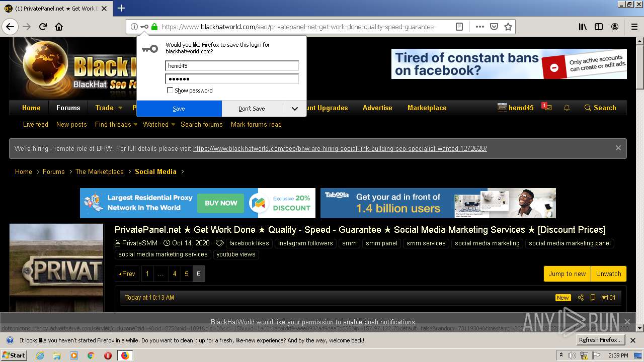This screenshot has width=644, height=362.
Task: Dismiss the hiring notice with X
Action: coord(618,148)
